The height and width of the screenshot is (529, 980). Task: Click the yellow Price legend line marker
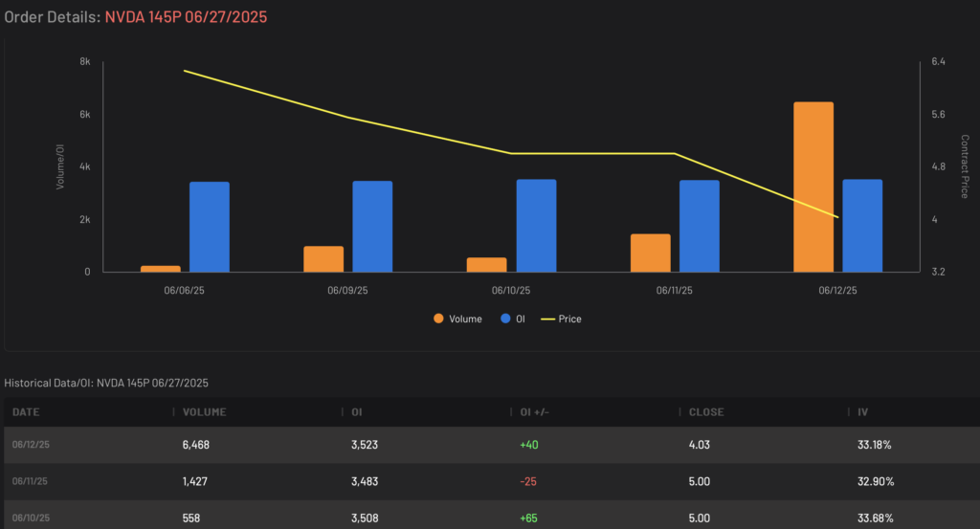click(x=547, y=320)
